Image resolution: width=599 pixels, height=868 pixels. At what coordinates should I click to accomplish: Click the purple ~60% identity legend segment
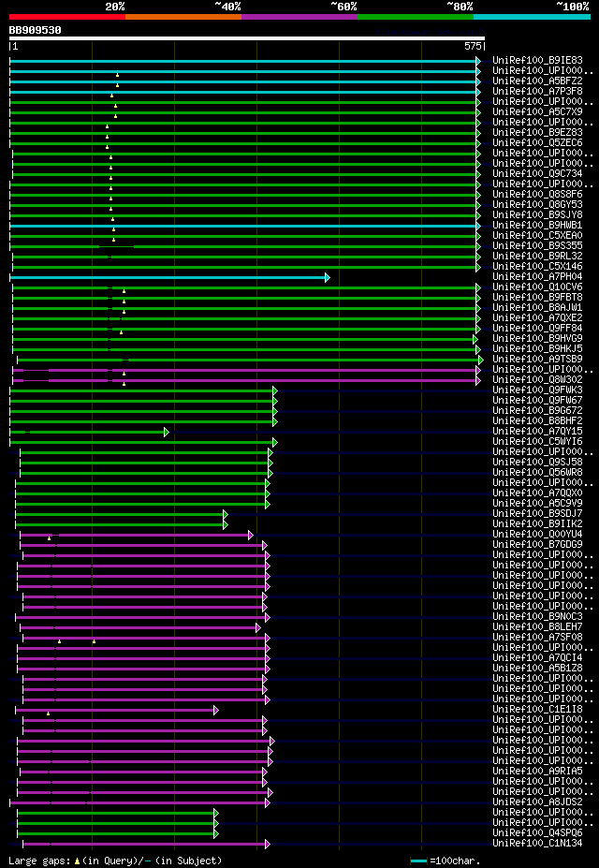[x=299, y=17]
